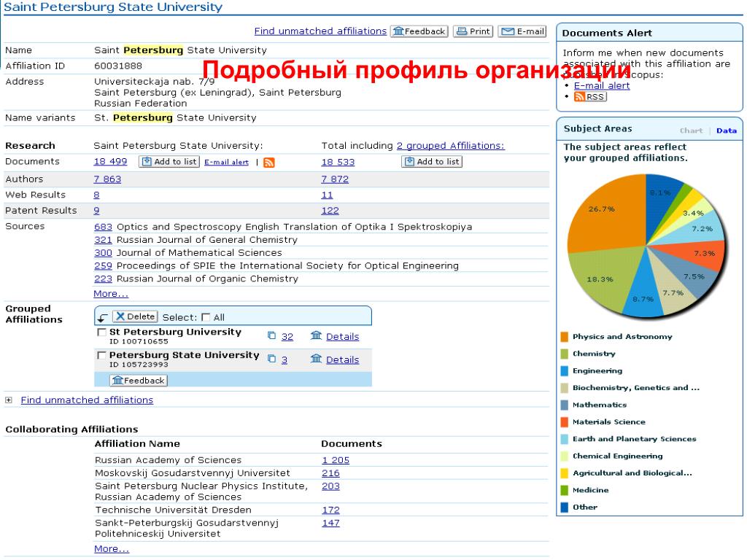The width and height of the screenshot is (747, 560).
Task: Open 259 Proceedings of SPIE documents
Action: [x=103, y=265]
